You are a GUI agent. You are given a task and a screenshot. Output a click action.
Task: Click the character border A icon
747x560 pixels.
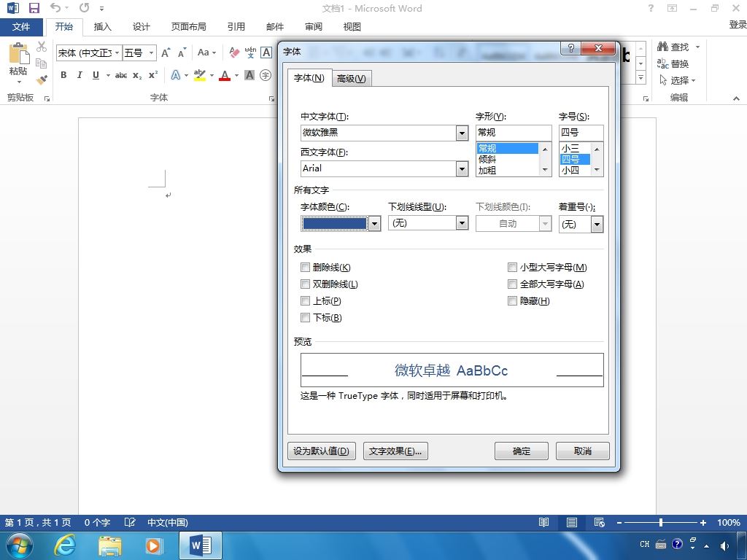[x=266, y=52]
